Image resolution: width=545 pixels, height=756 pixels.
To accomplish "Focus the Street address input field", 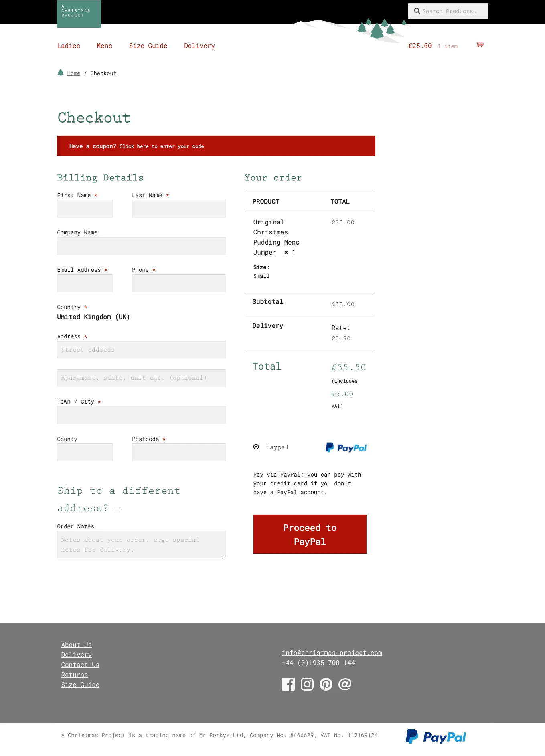I will pos(141,350).
